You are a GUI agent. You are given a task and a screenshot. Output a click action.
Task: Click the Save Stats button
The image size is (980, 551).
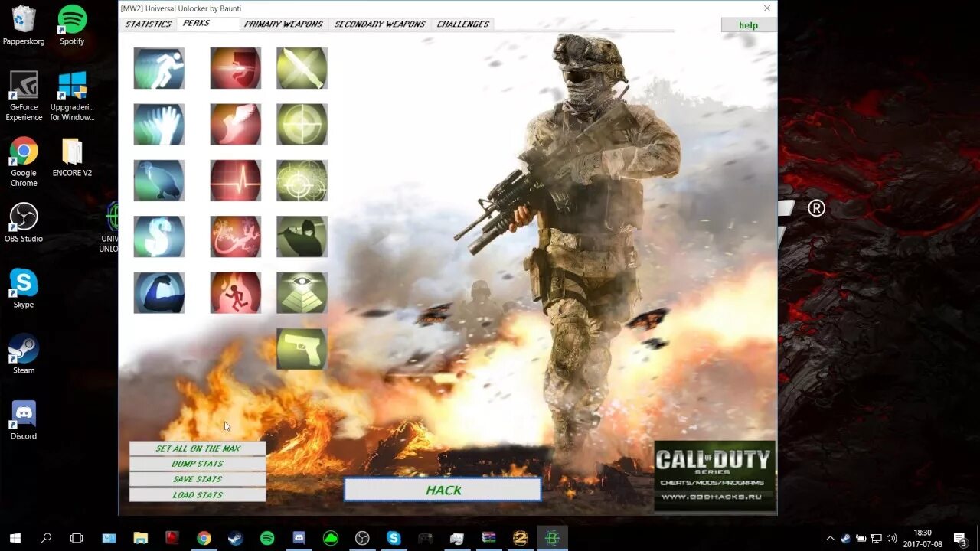coord(198,479)
